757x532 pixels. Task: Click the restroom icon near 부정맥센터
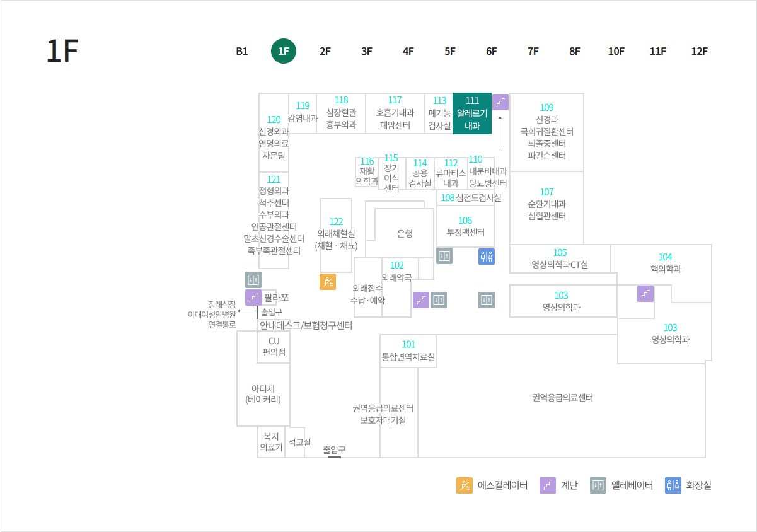[486, 257]
